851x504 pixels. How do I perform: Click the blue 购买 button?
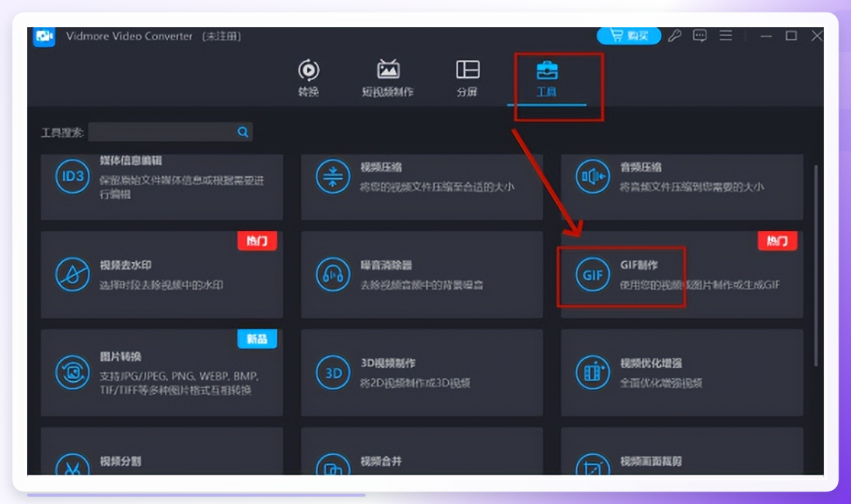coord(629,36)
